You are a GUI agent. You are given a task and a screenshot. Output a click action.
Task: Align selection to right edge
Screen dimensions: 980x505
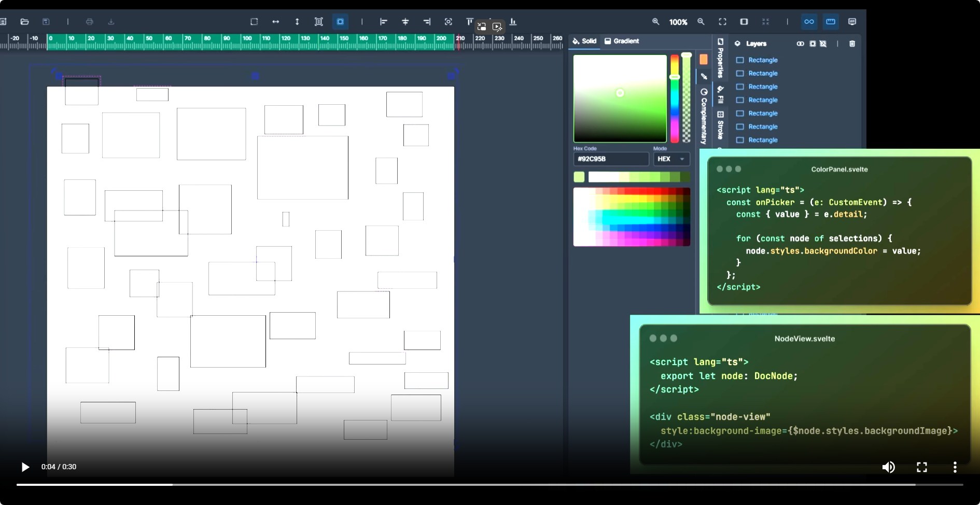pos(427,22)
